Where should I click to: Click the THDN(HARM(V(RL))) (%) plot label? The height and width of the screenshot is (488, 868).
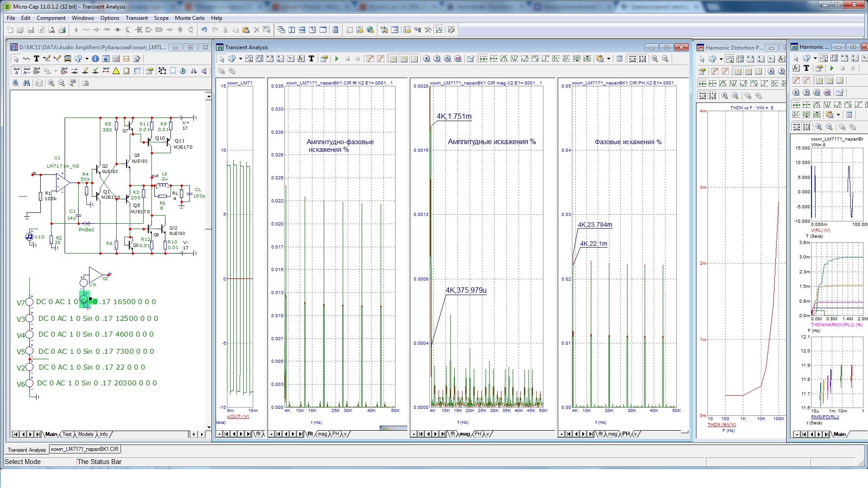coord(836,324)
